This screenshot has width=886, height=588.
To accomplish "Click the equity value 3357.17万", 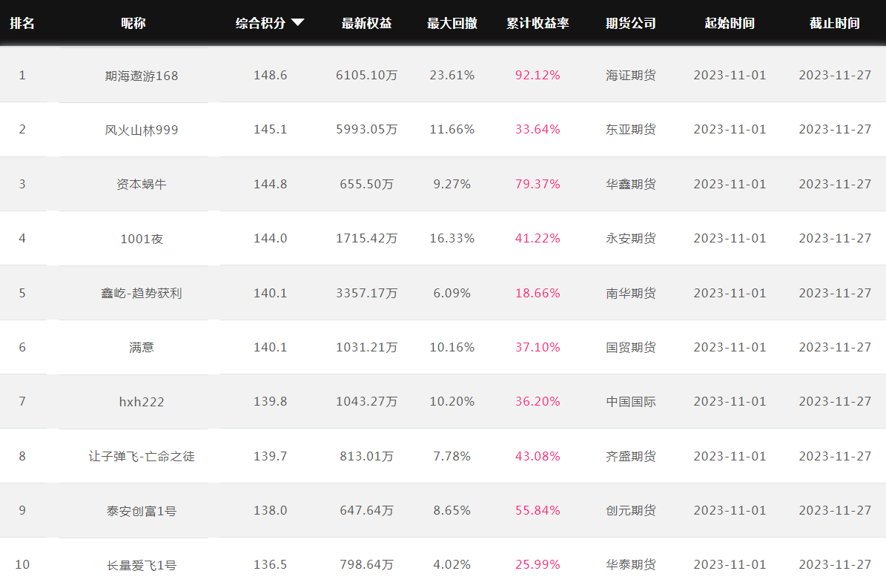I will [x=367, y=293].
